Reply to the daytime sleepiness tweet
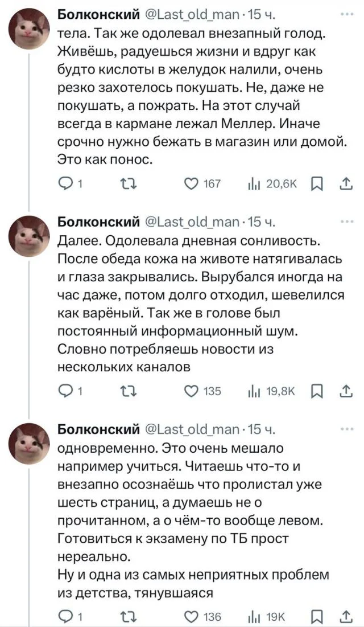 tap(68, 391)
